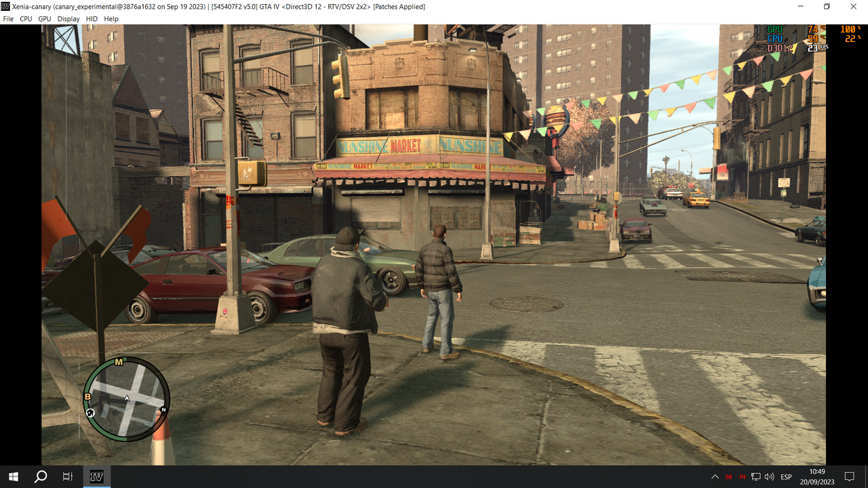868x488 pixels.
Task: Click the Xenia app icon in title bar
Action: [x=5, y=6]
